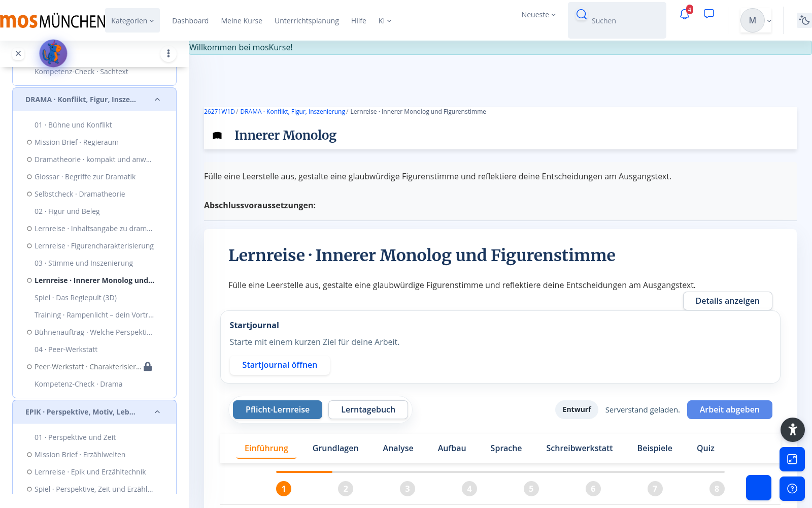Viewport: 812px width, 508px height.
Task: Go to Dashboard
Action: point(190,21)
